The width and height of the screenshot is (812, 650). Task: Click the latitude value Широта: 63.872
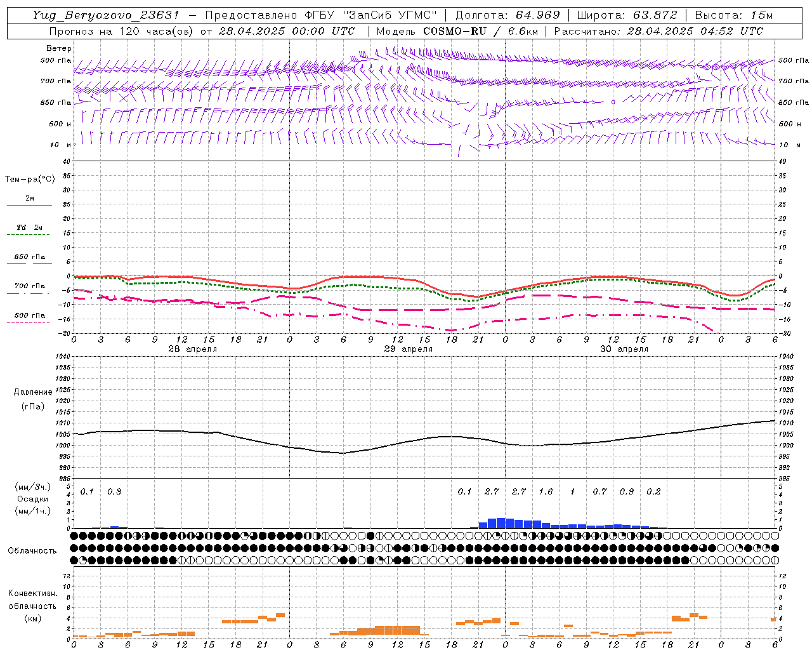(x=627, y=15)
